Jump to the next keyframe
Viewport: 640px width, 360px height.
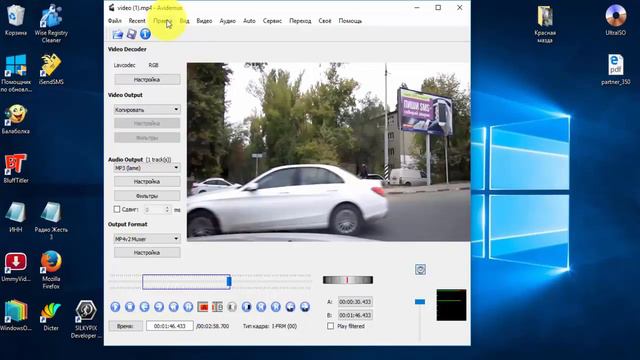pyautogui.click(x=188, y=307)
